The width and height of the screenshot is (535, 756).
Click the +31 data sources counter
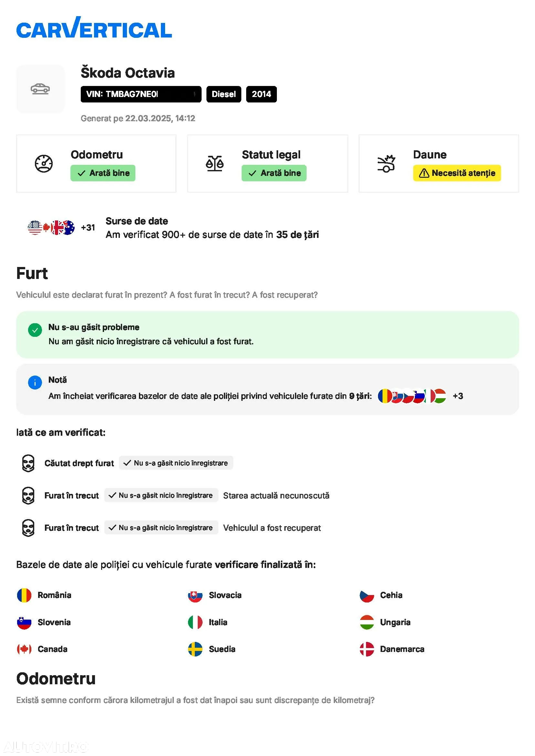88,228
